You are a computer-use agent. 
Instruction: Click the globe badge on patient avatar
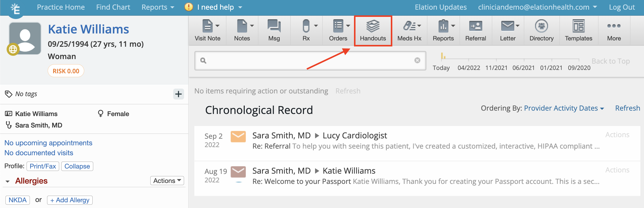pyautogui.click(x=13, y=49)
